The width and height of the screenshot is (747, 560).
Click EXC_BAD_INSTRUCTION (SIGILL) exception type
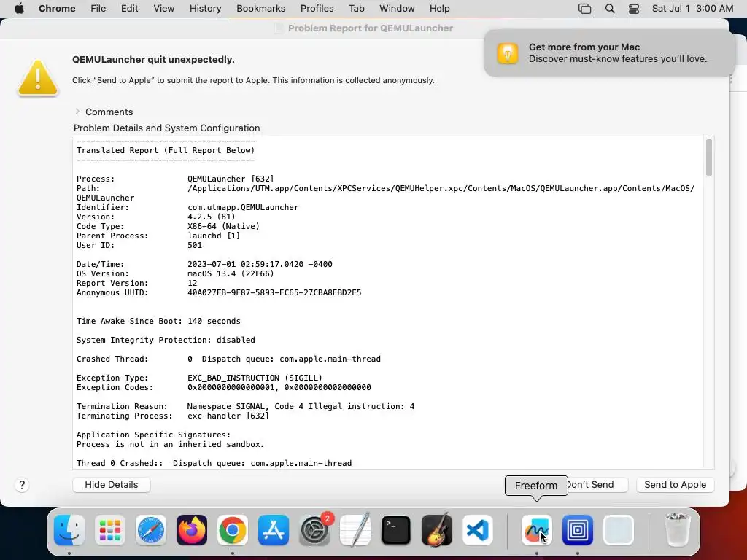click(x=255, y=378)
